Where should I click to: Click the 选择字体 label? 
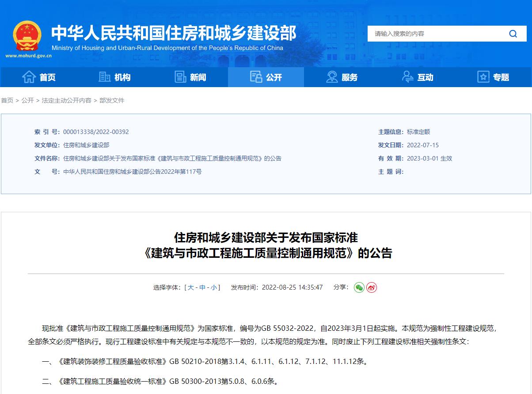tap(167, 287)
